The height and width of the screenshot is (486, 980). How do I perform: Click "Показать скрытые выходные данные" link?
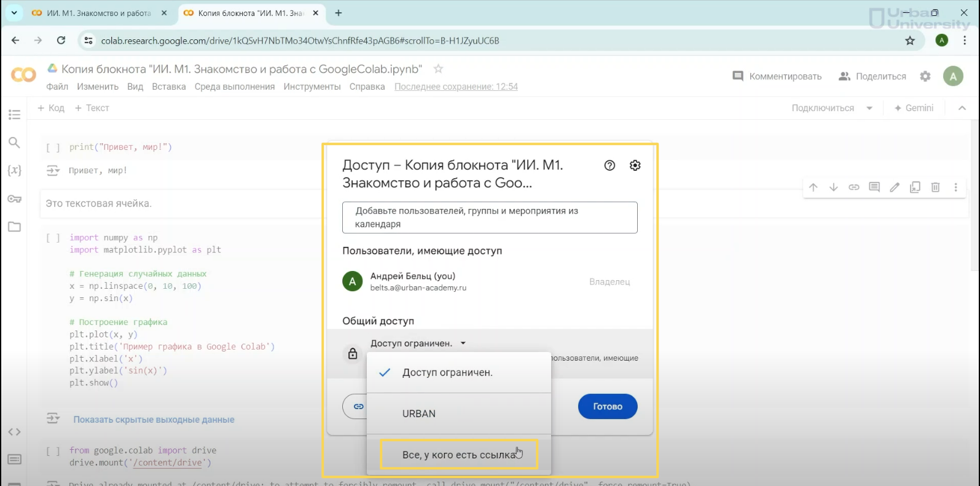point(154,420)
